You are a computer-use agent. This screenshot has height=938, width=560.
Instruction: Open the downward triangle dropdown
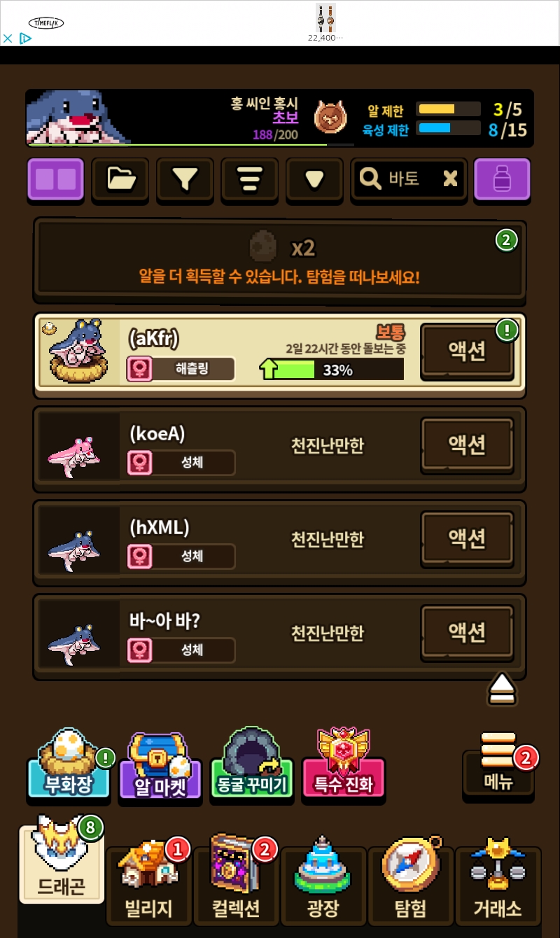(314, 179)
